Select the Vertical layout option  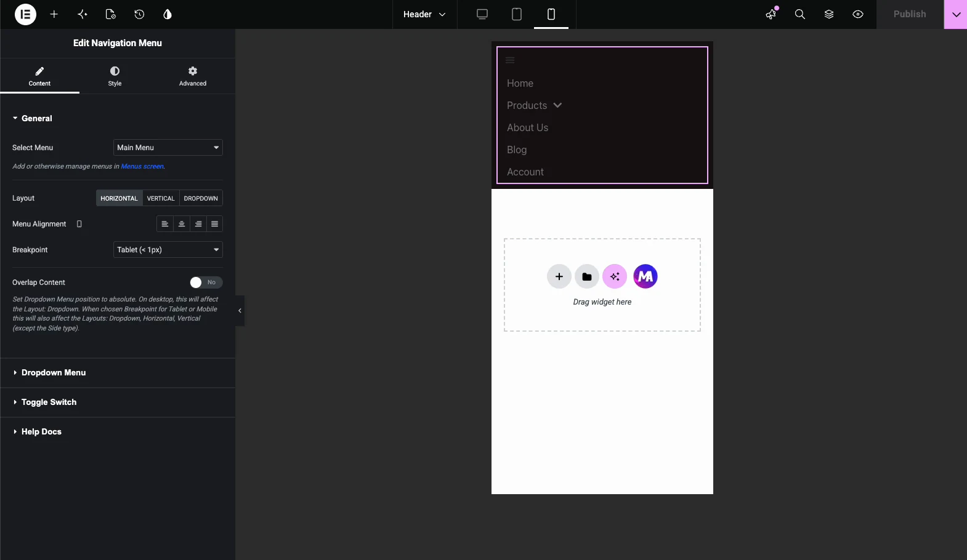tap(161, 198)
